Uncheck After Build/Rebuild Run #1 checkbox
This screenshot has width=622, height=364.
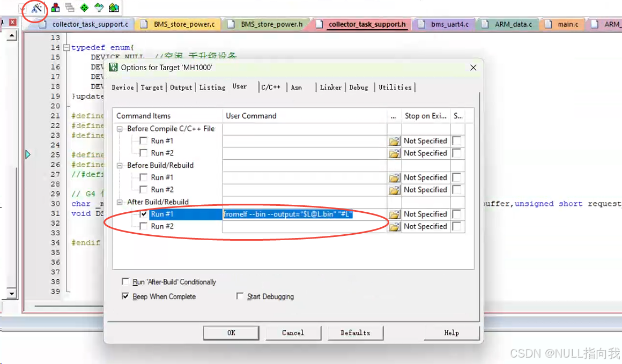(144, 214)
